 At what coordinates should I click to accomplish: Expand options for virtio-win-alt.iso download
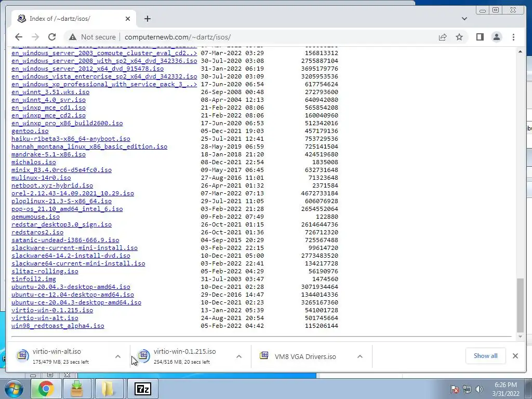118,356
